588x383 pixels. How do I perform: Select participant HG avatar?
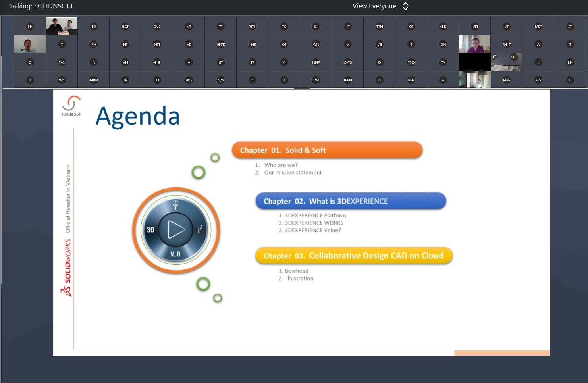(538, 80)
